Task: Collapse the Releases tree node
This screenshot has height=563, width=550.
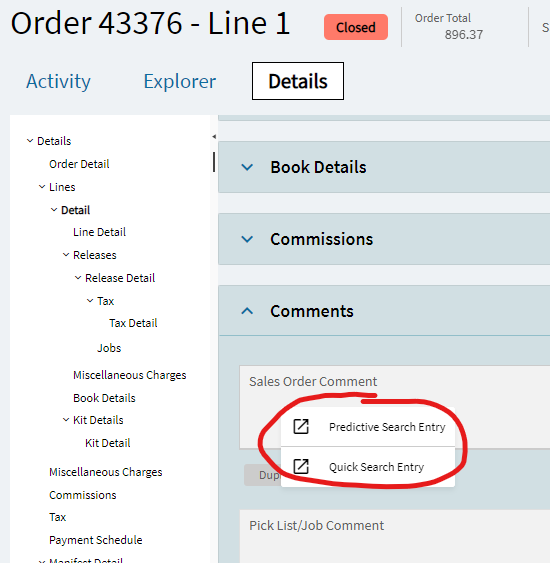Action: tap(66, 255)
